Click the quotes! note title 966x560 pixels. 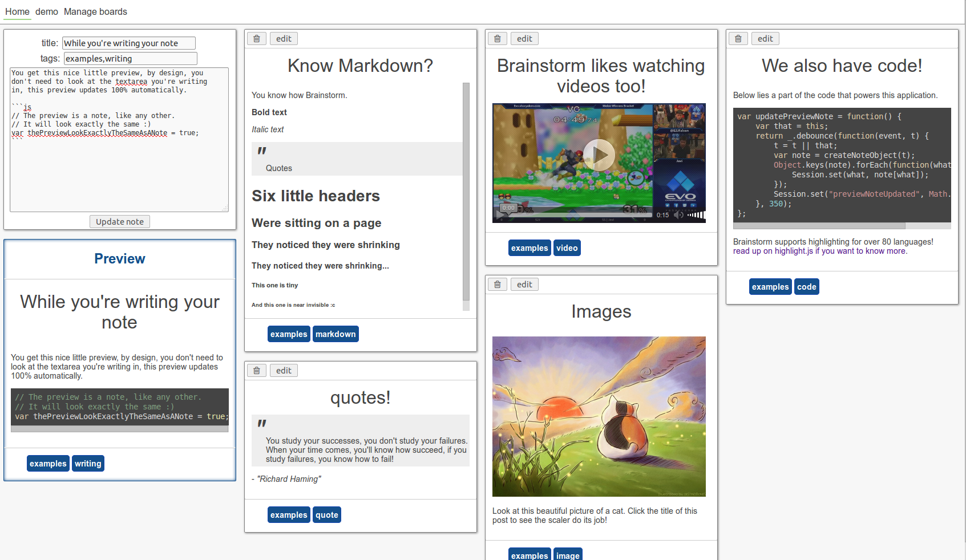point(361,397)
